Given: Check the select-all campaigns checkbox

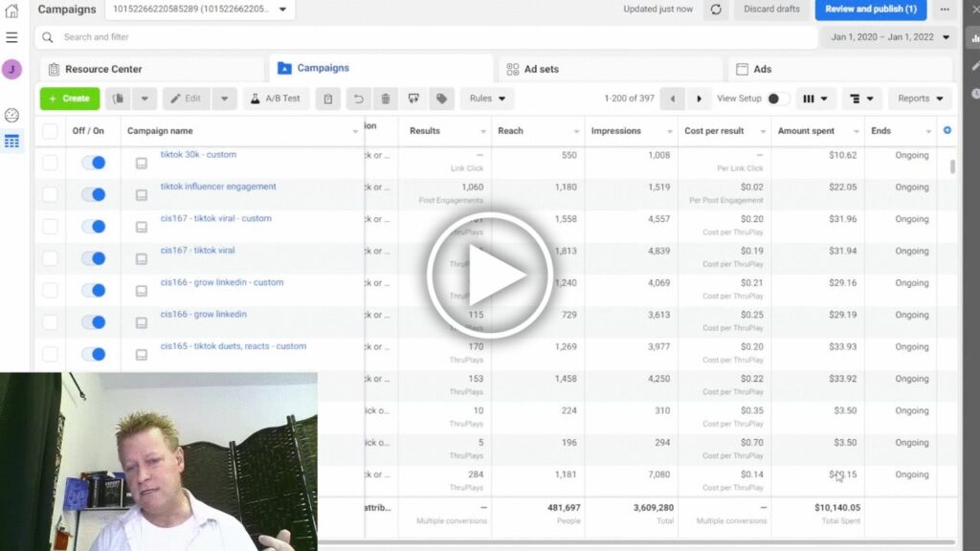Looking at the screenshot, I should 50,131.
